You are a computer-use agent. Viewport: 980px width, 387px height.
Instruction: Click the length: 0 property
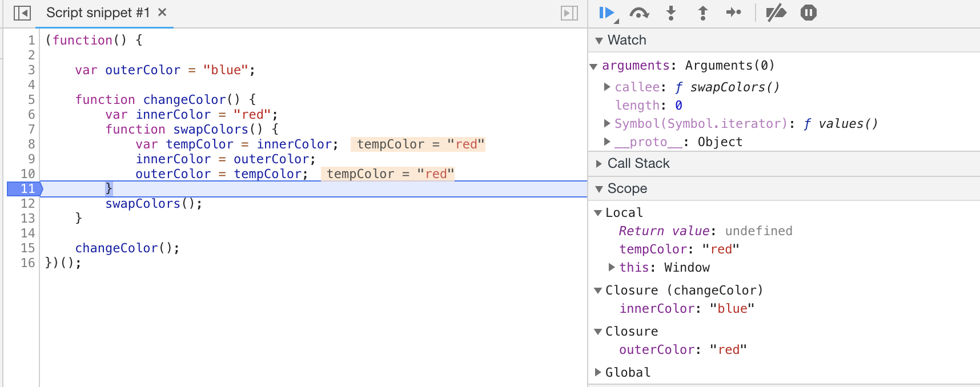point(649,105)
